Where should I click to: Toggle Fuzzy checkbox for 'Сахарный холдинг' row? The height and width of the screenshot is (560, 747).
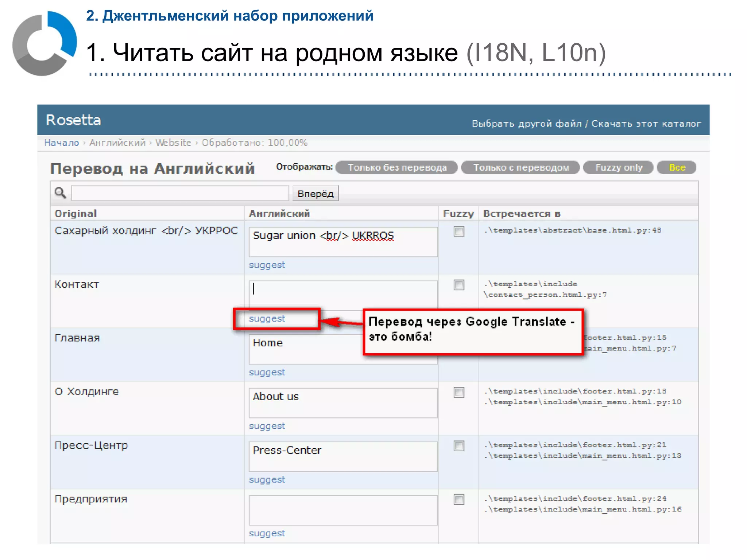pyautogui.click(x=459, y=231)
